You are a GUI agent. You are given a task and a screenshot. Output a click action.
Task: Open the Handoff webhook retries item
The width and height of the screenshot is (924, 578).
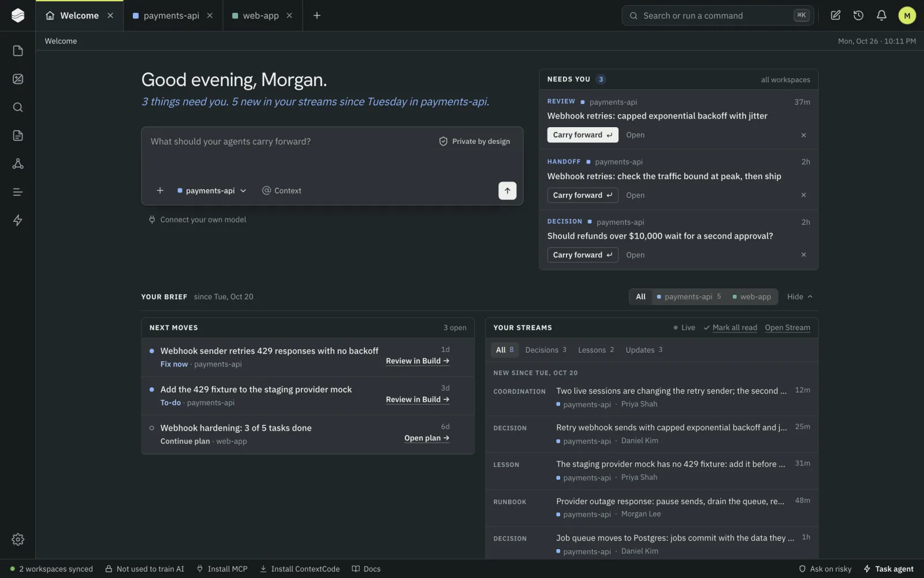635,195
